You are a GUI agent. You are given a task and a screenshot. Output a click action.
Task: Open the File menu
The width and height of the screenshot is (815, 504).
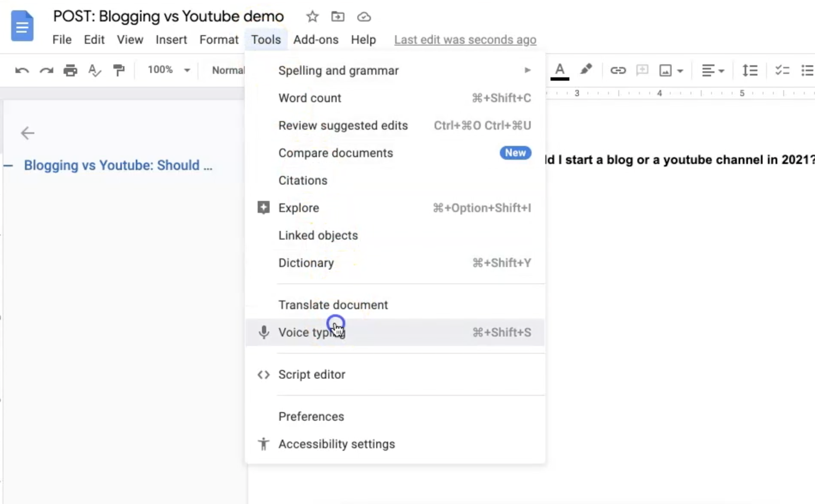click(62, 39)
